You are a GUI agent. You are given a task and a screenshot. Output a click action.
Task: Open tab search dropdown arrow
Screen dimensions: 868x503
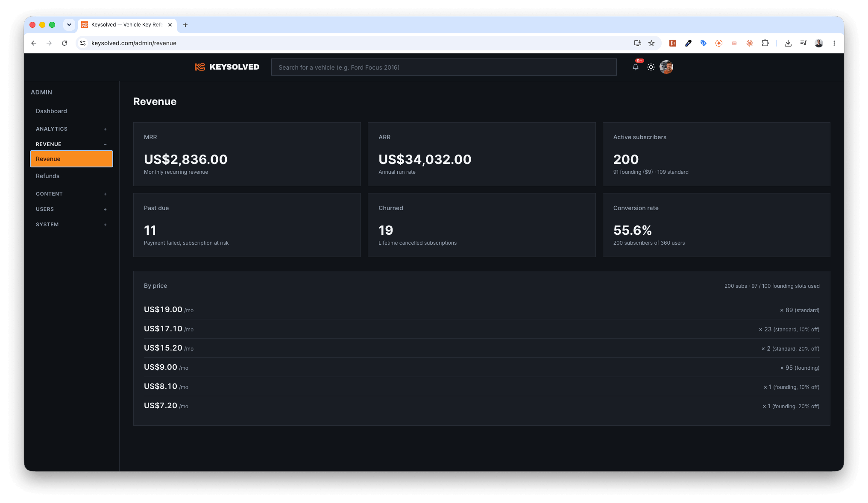[69, 25]
